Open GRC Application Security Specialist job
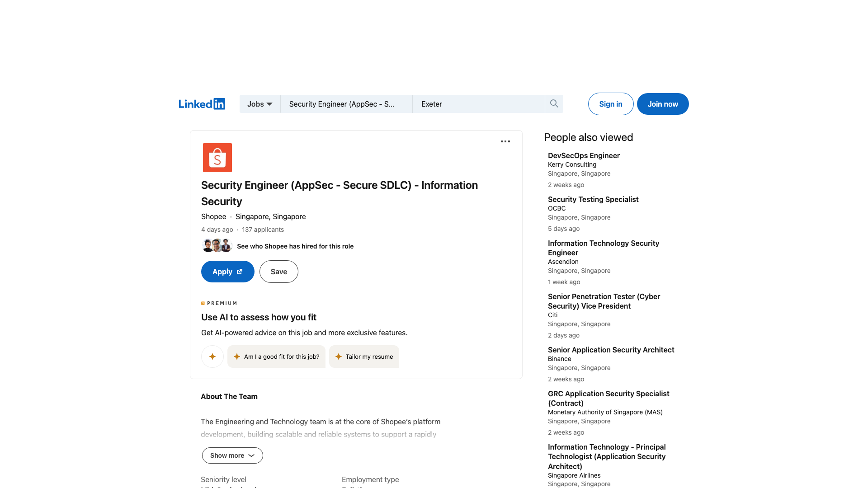 (609, 399)
